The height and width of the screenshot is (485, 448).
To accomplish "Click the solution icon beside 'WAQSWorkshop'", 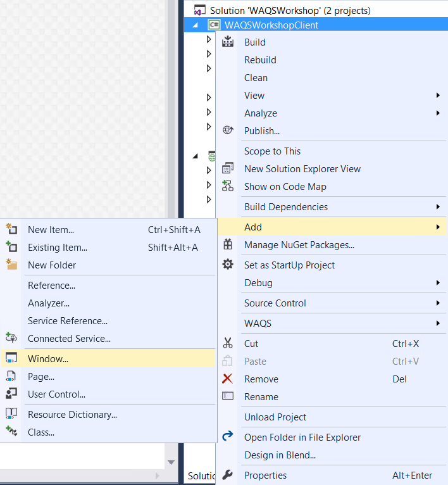I will click(199, 10).
